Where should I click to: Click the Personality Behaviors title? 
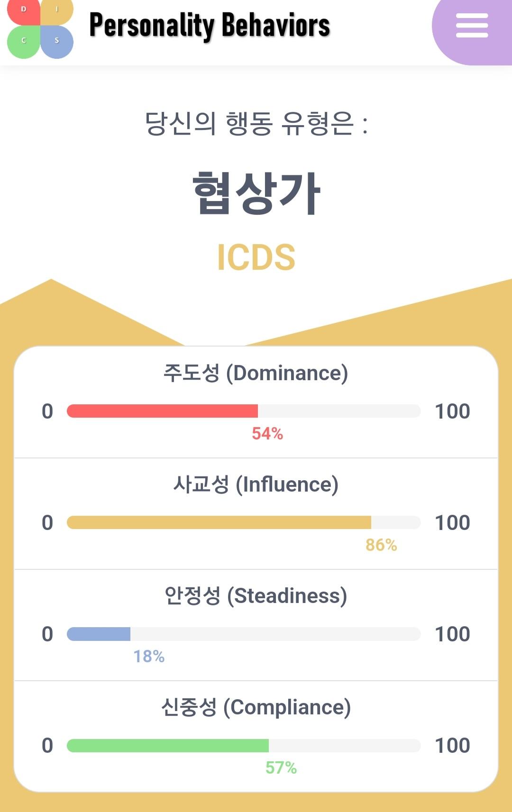point(210,26)
